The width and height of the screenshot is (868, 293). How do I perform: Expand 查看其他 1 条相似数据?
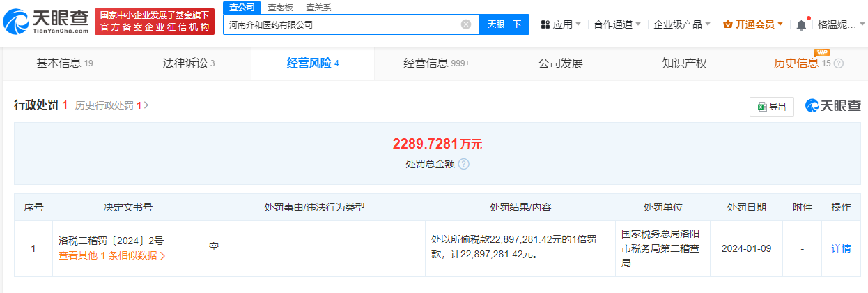[x=112, y=255]
